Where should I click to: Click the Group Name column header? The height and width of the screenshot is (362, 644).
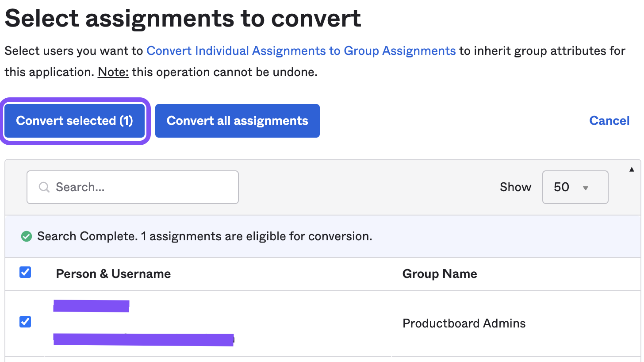[x=440, y=274]
